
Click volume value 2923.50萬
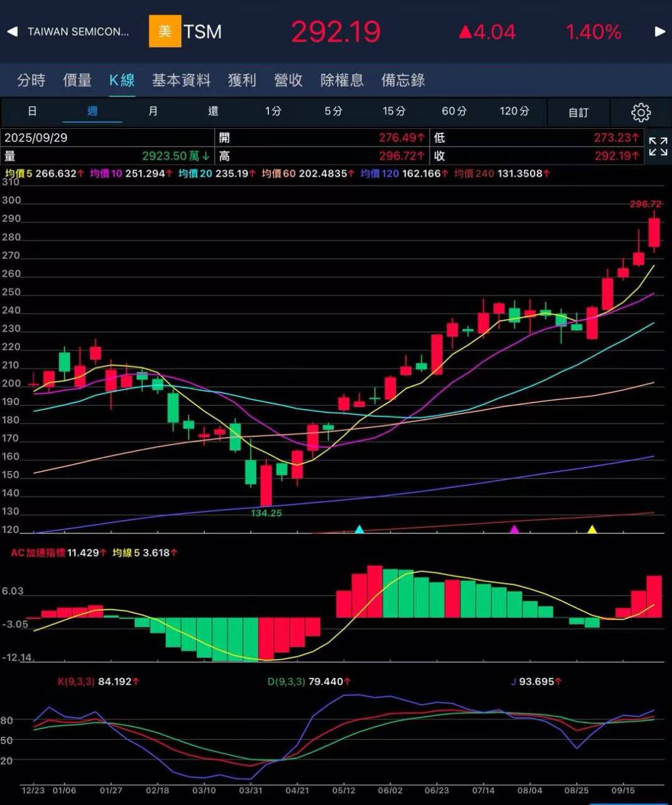click(x=176, y=156)
